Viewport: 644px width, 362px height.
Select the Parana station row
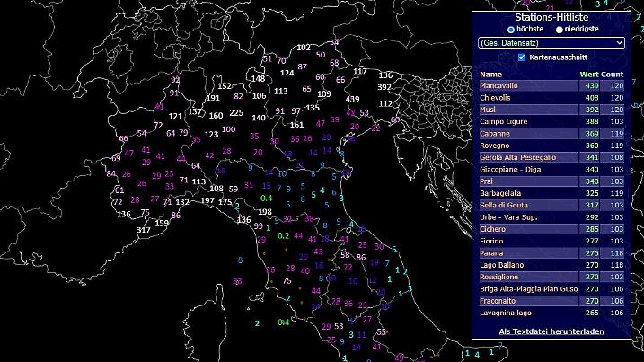(x=551, y=253)
